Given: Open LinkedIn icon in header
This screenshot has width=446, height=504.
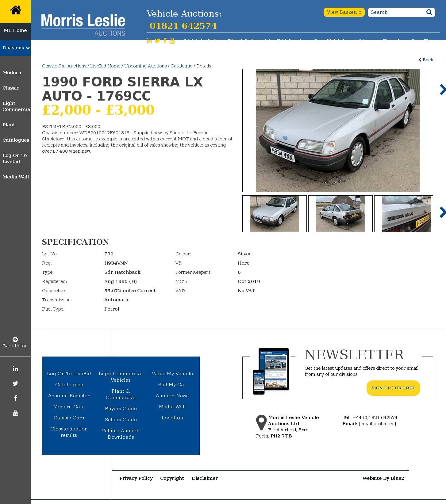Looking at the screenshot, I should click(149, 41).
